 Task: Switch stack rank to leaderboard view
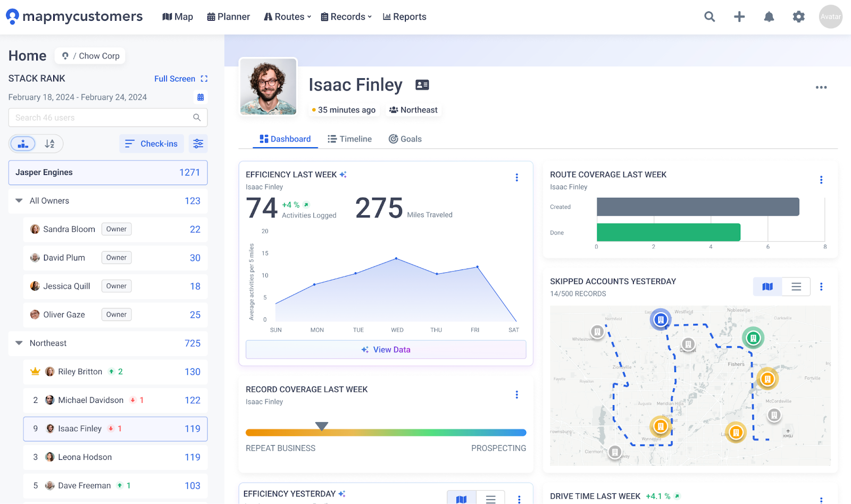[23, 144]
